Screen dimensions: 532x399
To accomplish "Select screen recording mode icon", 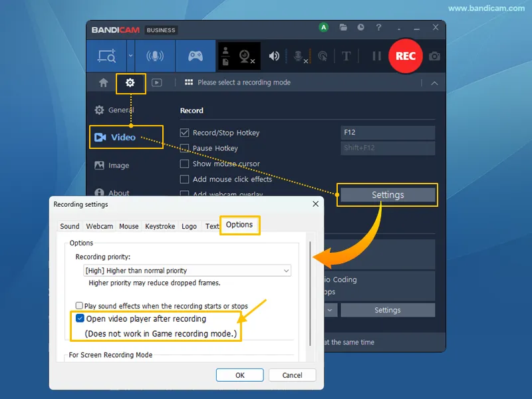I will tap(106, 56).
